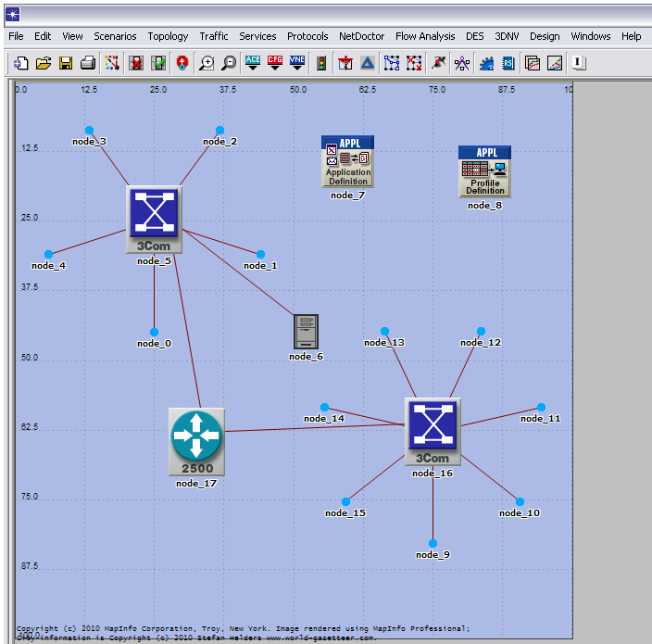Select workstation node_4
The image size is (652, 644).
49,254
